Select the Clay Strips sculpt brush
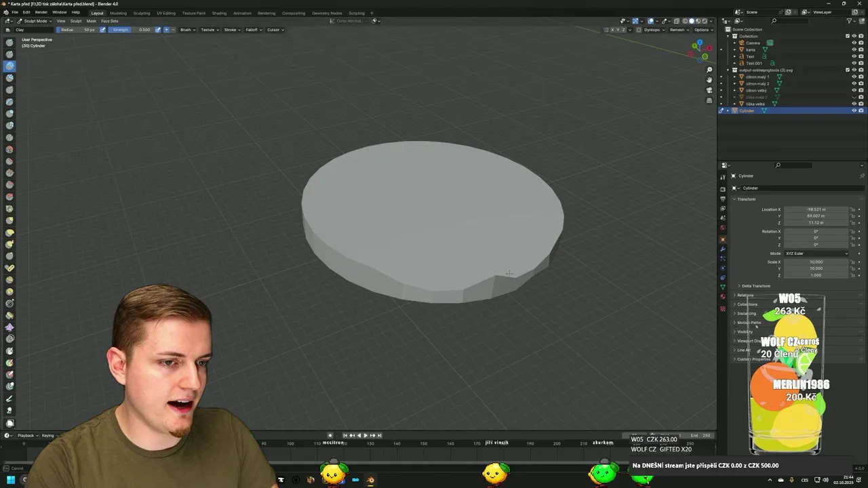This screenshot has height=488, width=868. 9,78
